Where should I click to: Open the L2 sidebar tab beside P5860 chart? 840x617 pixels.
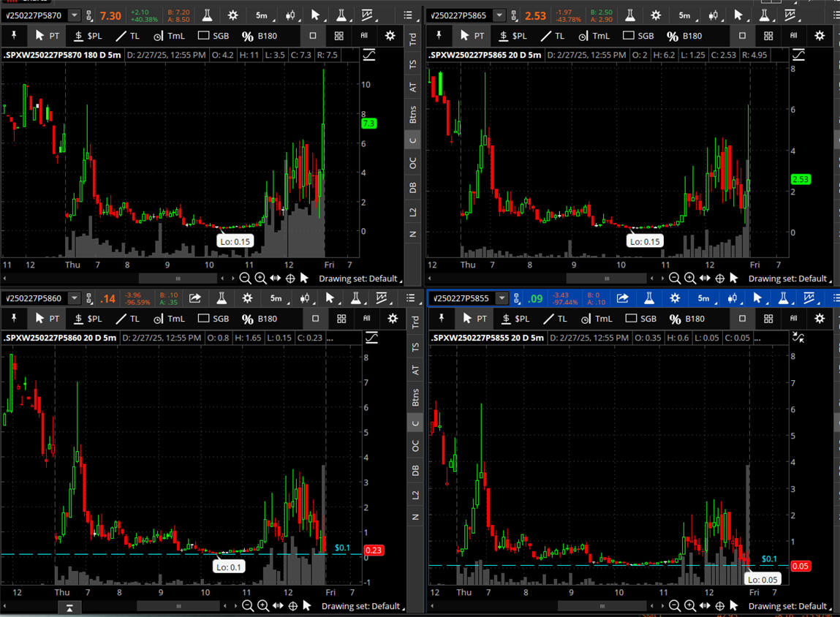[x=415, y=495]
